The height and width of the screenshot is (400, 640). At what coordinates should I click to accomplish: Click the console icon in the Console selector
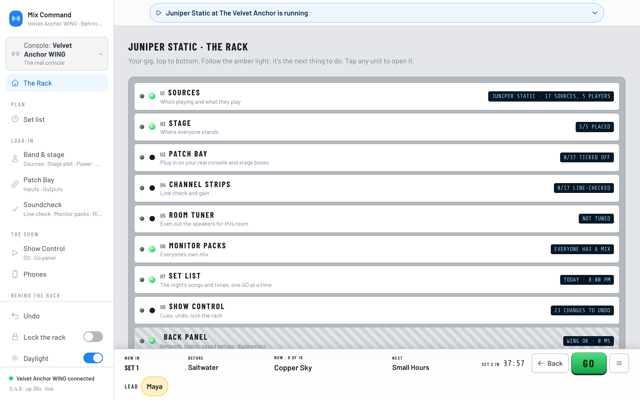pos(16,54)
